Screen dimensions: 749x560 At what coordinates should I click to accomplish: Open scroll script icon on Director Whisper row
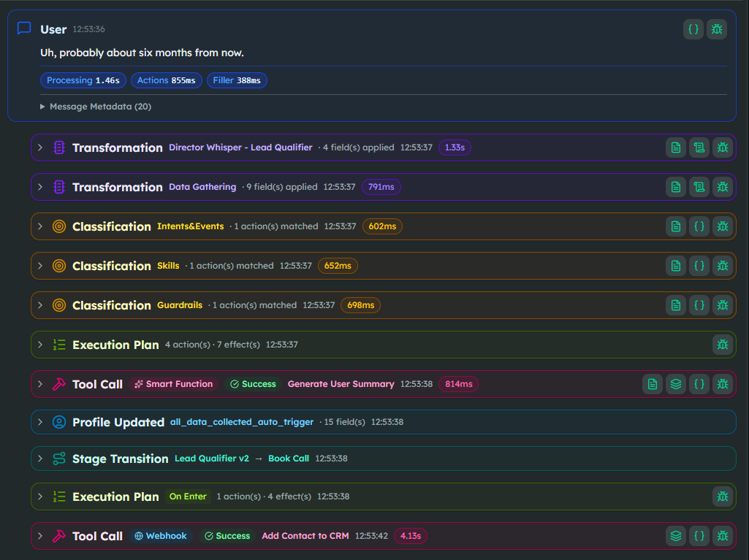[x=699, y=147]
